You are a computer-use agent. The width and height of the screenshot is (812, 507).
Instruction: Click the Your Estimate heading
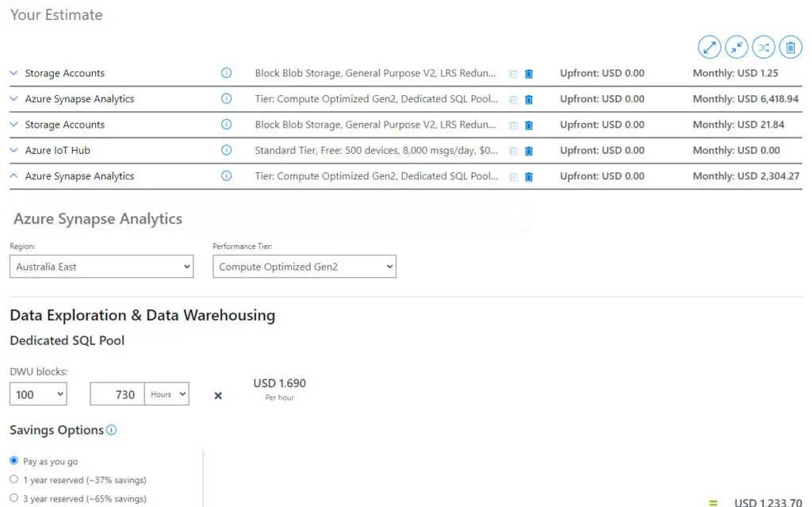pyautogui.click(x=56, y=14)
